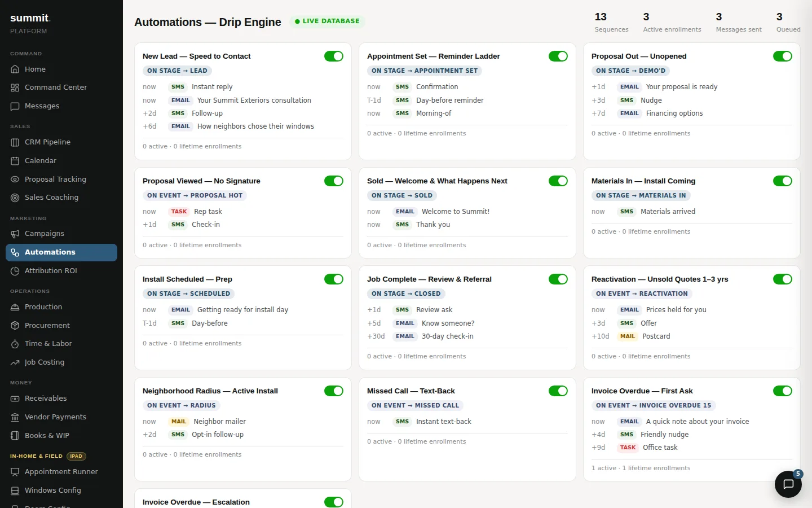Viewport: 812px width, 508px height.
Task: Click the ON STAGE → LEAD trigger chip
Action: click(177, 71)
